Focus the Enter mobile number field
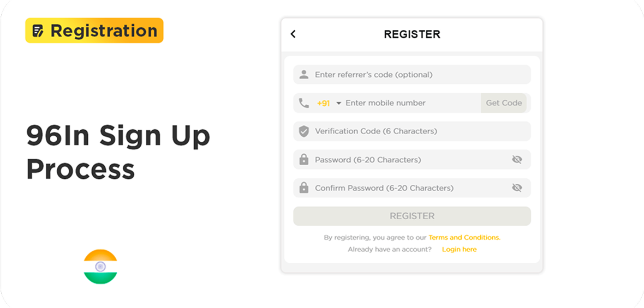 click(412, 103)
